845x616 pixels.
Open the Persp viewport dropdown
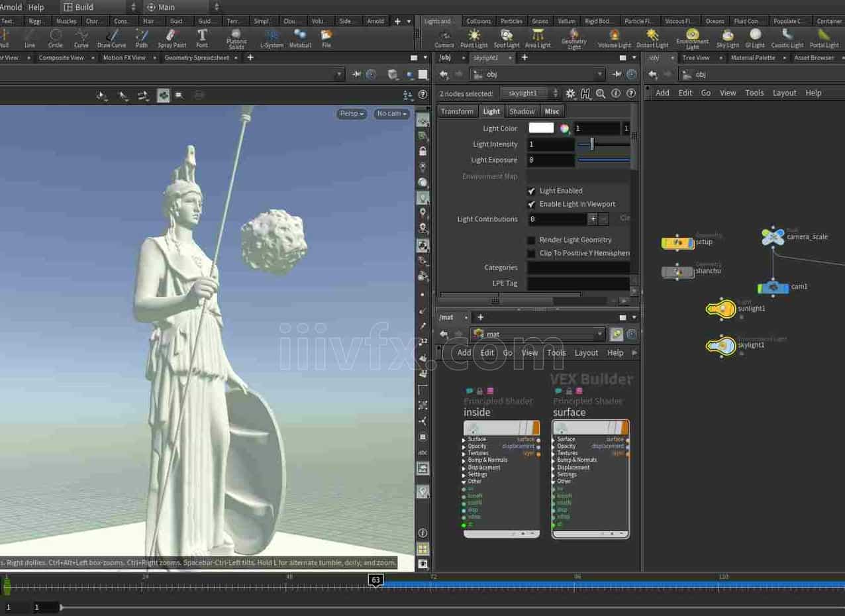pos(352,114)
